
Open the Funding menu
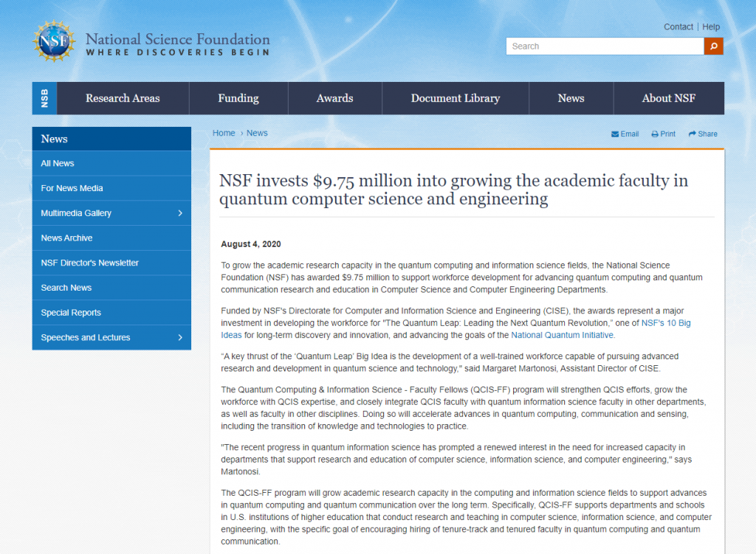tap(238, 98)
